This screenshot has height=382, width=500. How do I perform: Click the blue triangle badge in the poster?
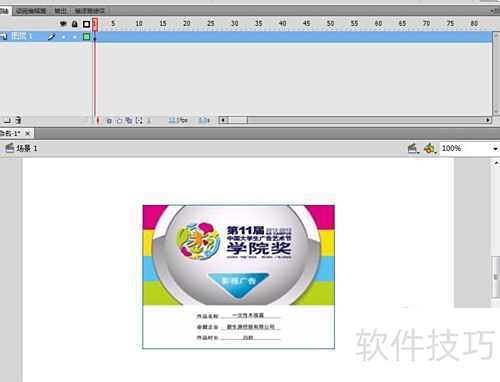pos(239,285)
